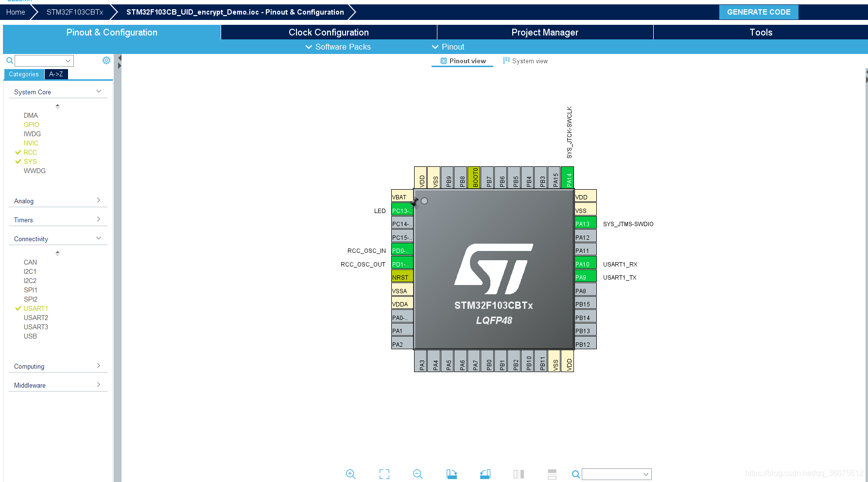Zoom out of the pinout view

[417, 474]
